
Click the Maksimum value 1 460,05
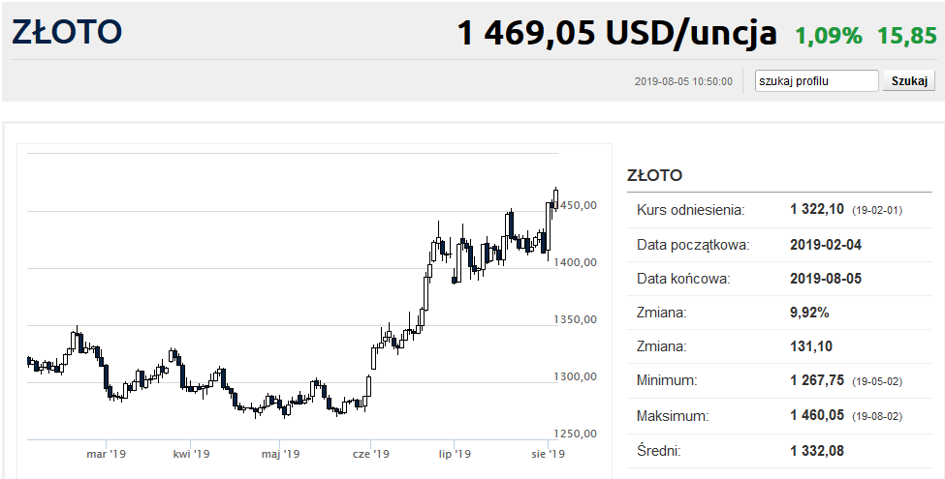pos(817,416)
